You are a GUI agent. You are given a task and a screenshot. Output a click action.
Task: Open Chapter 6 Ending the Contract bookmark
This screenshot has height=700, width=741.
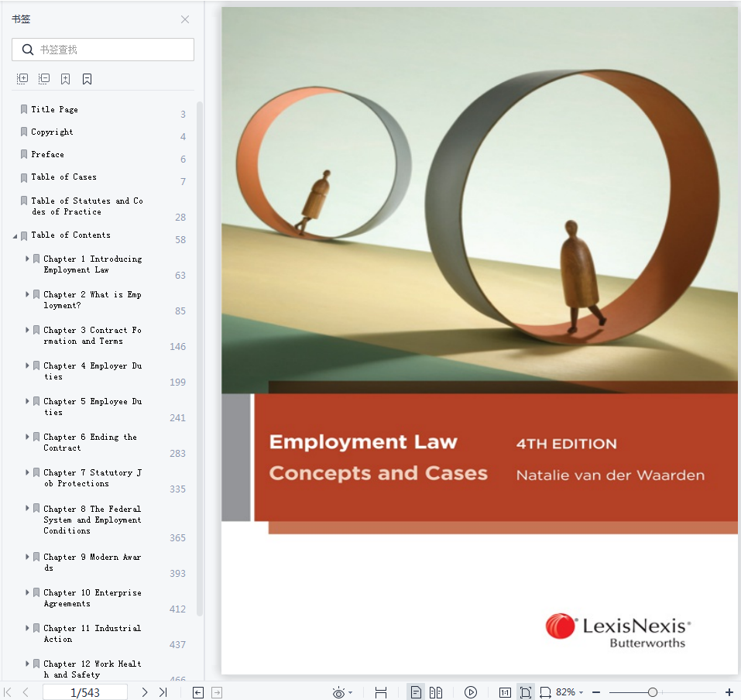click(x=91, y=442)
